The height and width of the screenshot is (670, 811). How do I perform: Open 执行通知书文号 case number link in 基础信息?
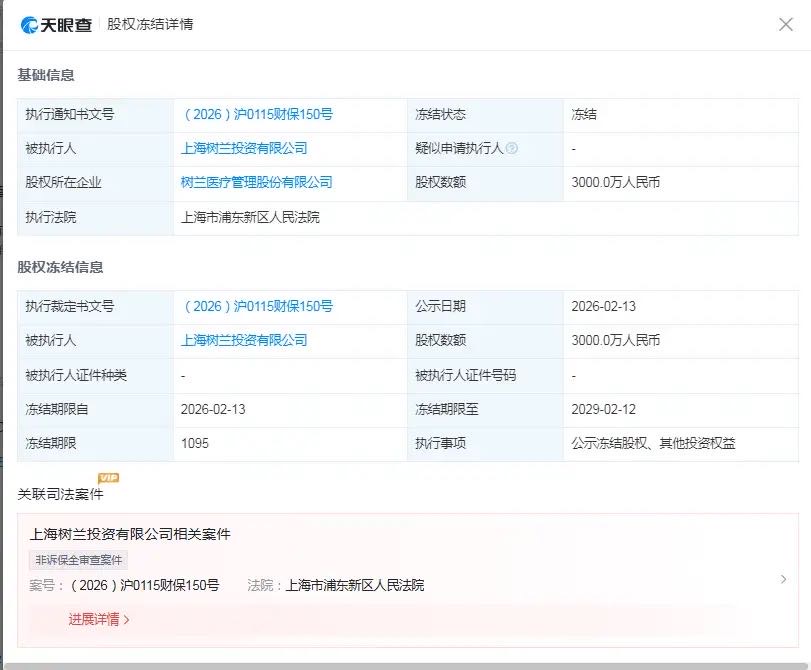click(x=257, y=114)
